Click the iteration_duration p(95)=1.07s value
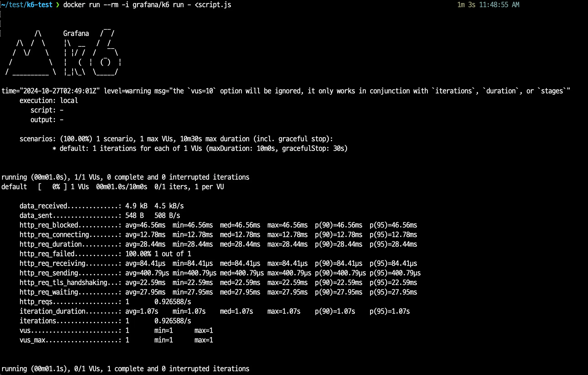Screen dimensions: 588x375 click(389, 311)
